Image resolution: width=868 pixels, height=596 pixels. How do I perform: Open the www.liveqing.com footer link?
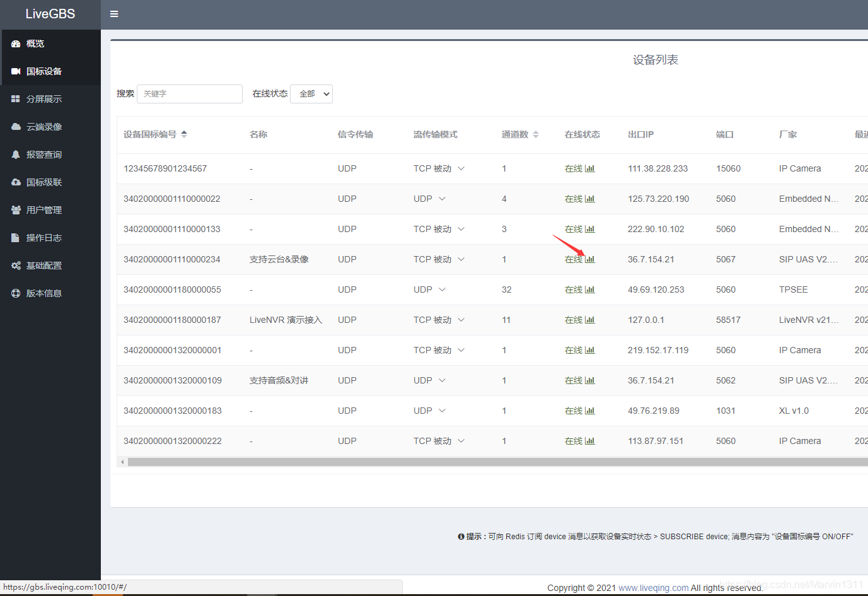point(654,588)
